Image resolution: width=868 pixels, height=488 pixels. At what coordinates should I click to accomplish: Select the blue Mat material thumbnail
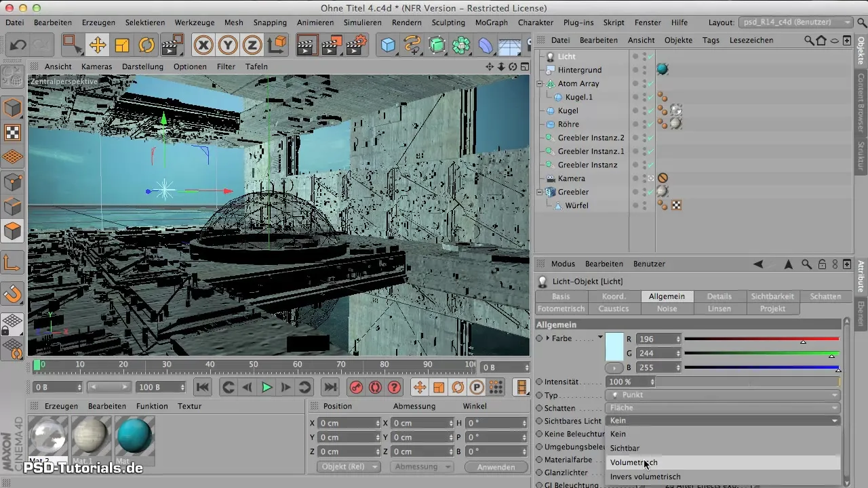pos(134,435)
